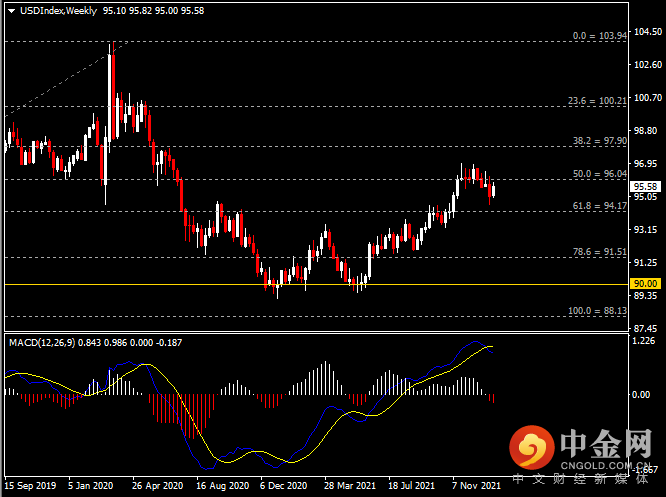
Task: Click the MACD scale value 0.00
Action: coord(641,395)
